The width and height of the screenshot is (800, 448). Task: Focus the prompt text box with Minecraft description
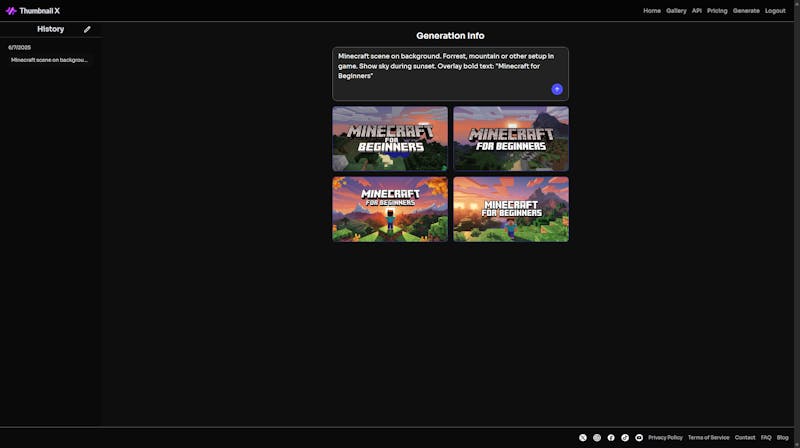point(450,74)
